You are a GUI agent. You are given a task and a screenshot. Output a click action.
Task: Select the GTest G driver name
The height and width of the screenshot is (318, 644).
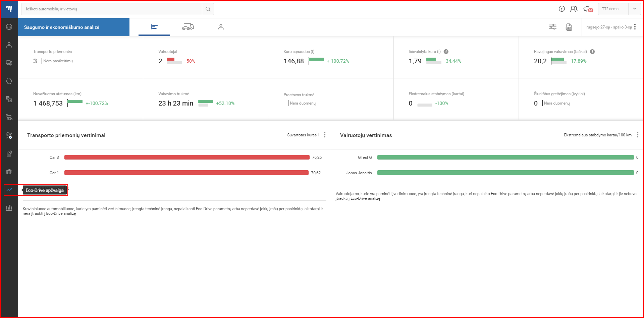[x=365, y=157]
